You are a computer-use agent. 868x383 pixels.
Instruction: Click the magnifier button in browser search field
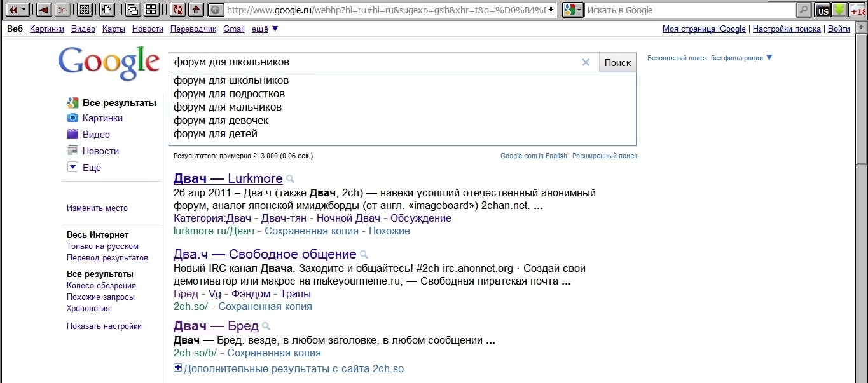804,10
